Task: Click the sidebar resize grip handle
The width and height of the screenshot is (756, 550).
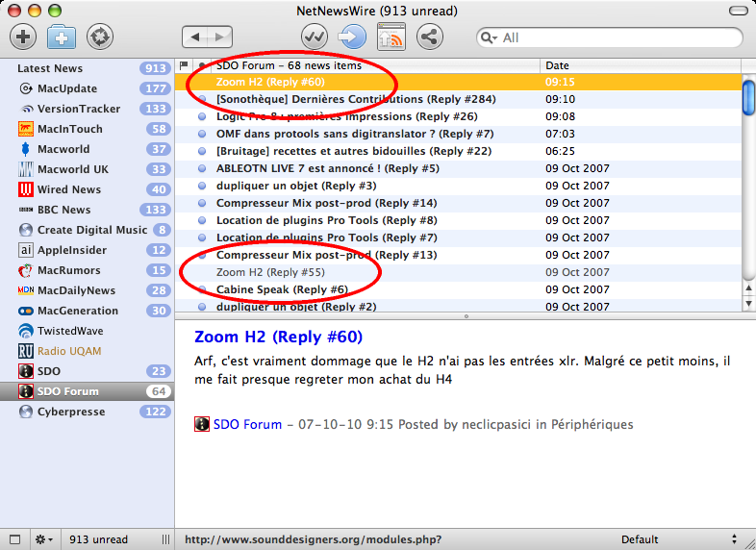Action: (165, 539)
